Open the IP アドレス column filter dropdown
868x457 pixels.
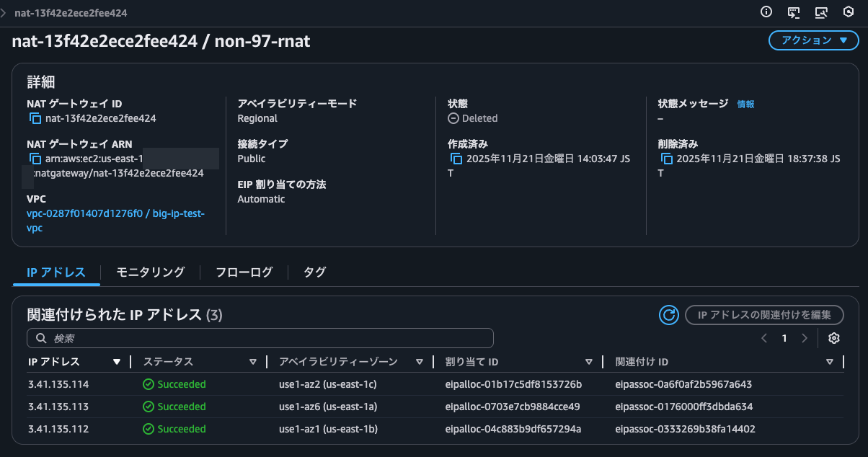tap(118, 361)
